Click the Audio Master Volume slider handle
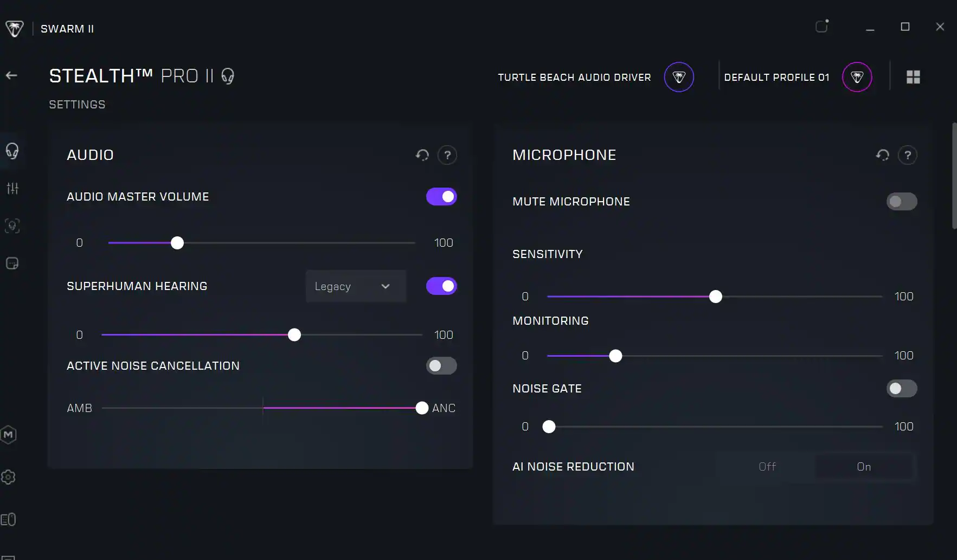Screen dimensions: 957x560 tap(177, 243)
